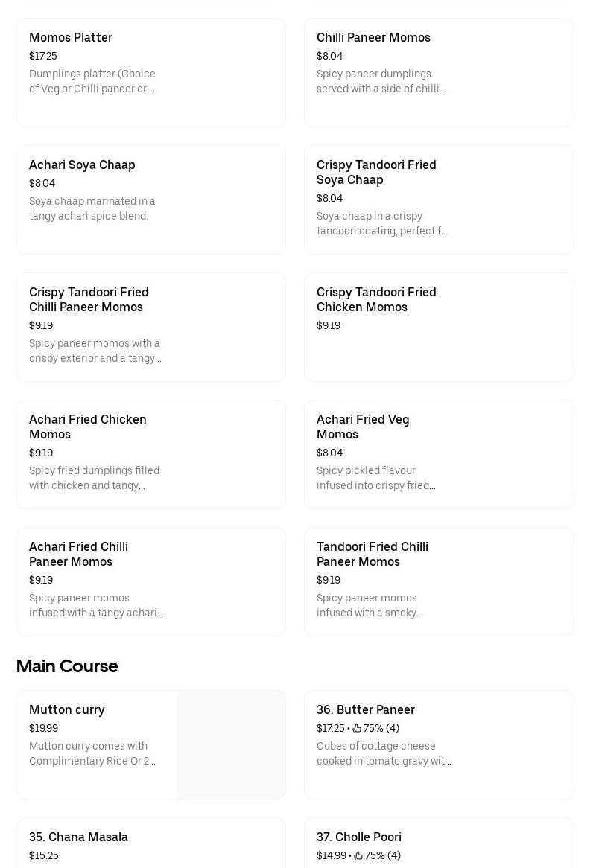Click the thumbs-up rating icon on Cholle Poori
599x868 pixels.
click(x=359, y=855)
